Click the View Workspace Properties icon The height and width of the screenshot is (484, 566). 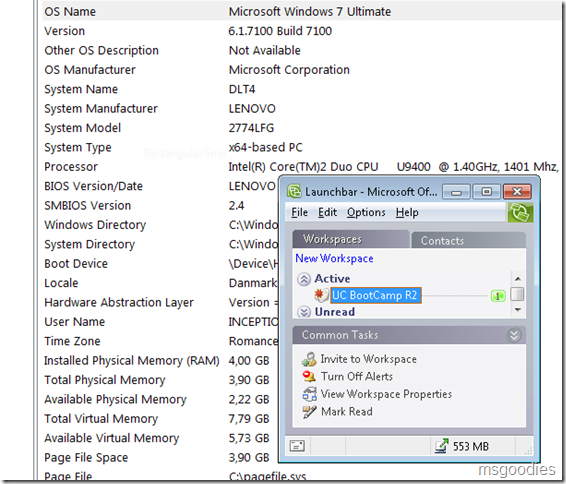click(x=309, y=394)
